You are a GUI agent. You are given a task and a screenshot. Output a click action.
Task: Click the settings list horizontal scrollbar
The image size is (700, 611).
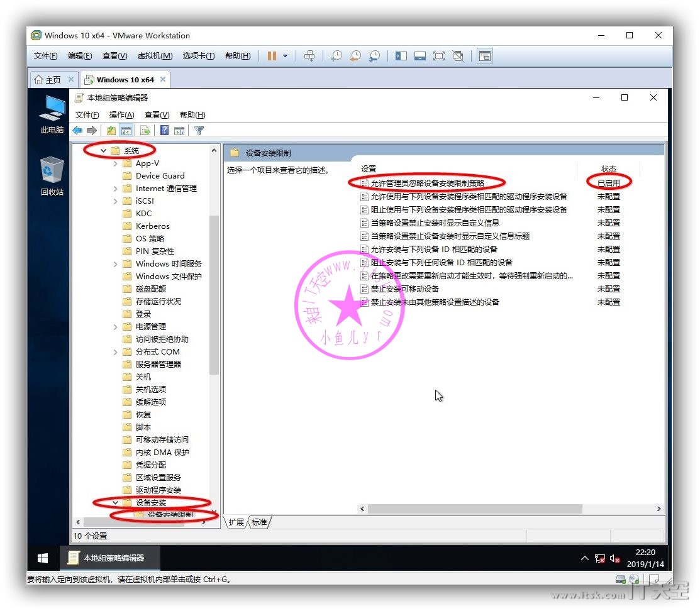click(x=475, y=509)
